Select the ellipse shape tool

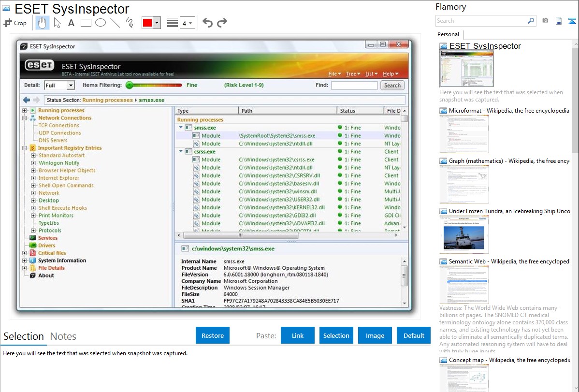(101, 23)
